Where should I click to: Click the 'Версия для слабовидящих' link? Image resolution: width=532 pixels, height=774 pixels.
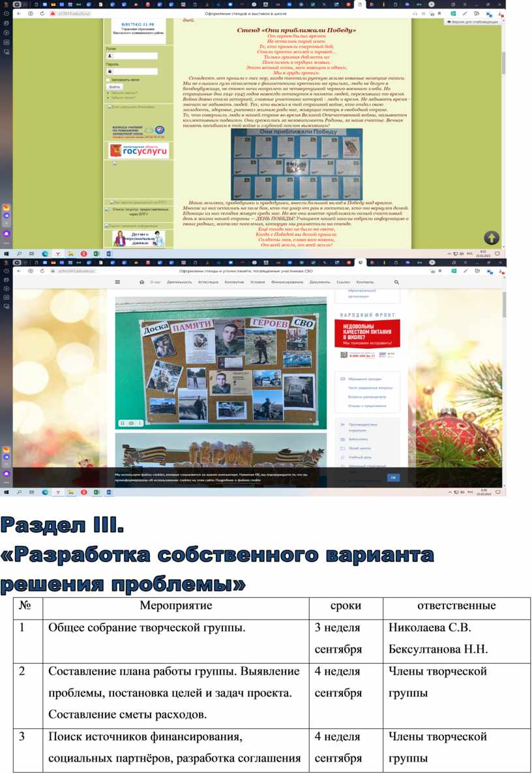475,22
